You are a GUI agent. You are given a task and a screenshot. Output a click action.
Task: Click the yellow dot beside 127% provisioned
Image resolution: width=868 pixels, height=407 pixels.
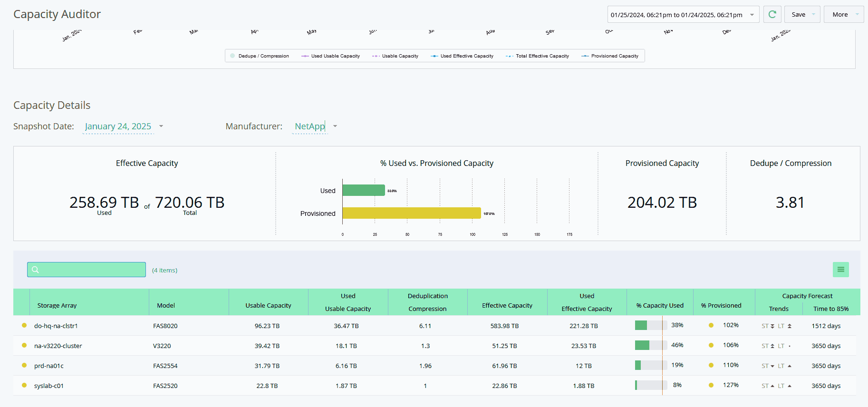pyautogui.click(x=711, y=385)
